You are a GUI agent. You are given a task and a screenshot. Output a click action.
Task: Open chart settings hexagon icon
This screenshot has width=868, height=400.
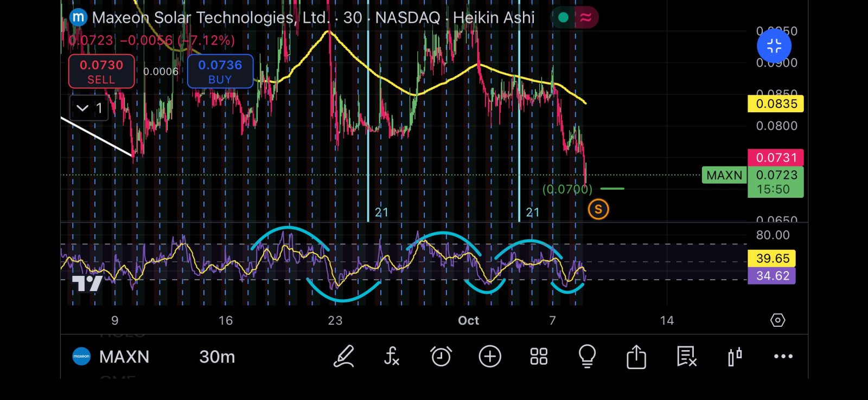click(x=777, y=320)
